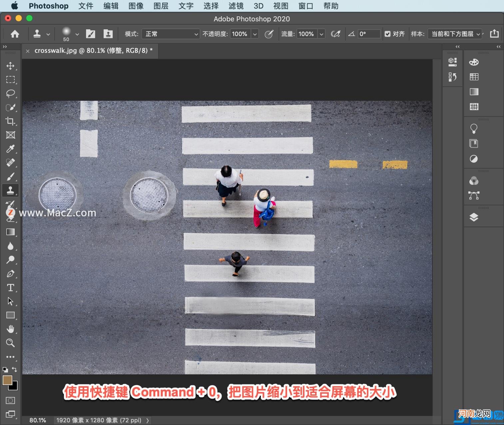Screen dimensions: 504x425
Task: Open the Patterns panel icon
Action: tap(474, 107)
